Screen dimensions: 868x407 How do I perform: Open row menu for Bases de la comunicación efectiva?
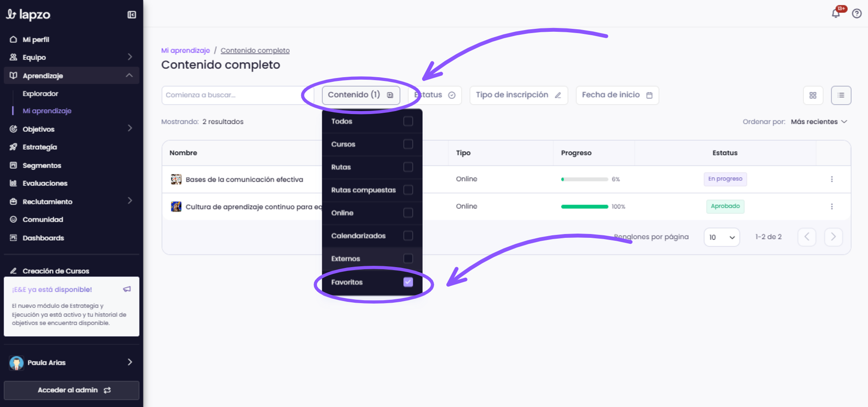(832, 179)
